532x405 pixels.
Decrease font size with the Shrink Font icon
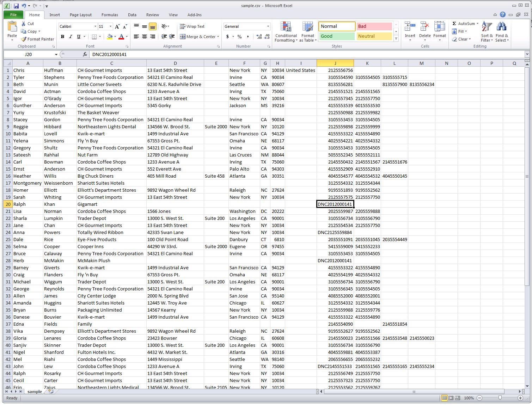tap(126, 26)
